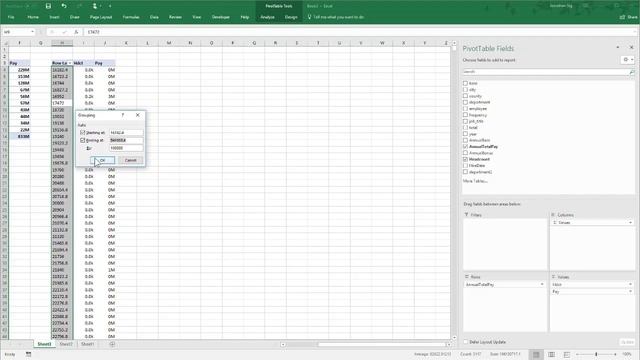Image resolution: width=640 pixels, height=360 pixels.
Task: Click the zoom in plus icon
Action: click(x=615, y=354)
